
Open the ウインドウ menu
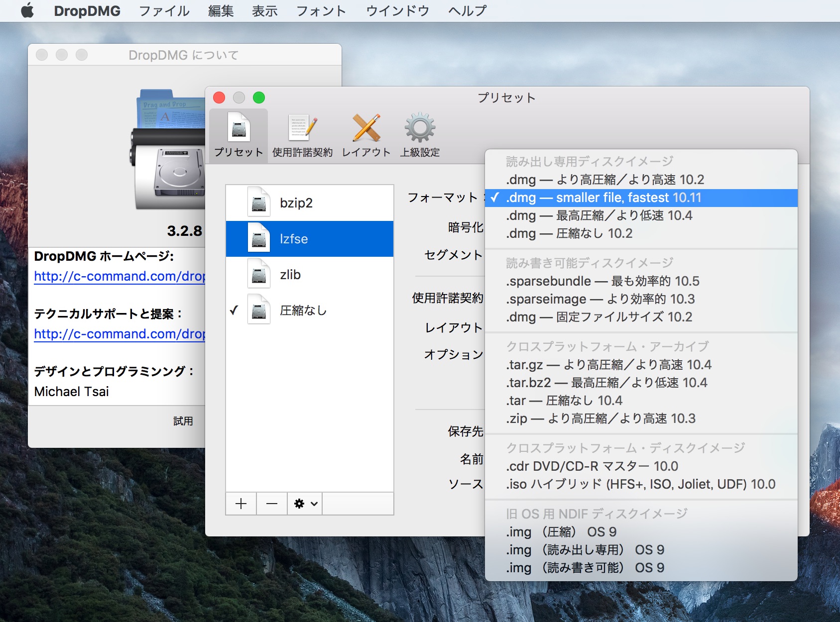pos(397,10)
